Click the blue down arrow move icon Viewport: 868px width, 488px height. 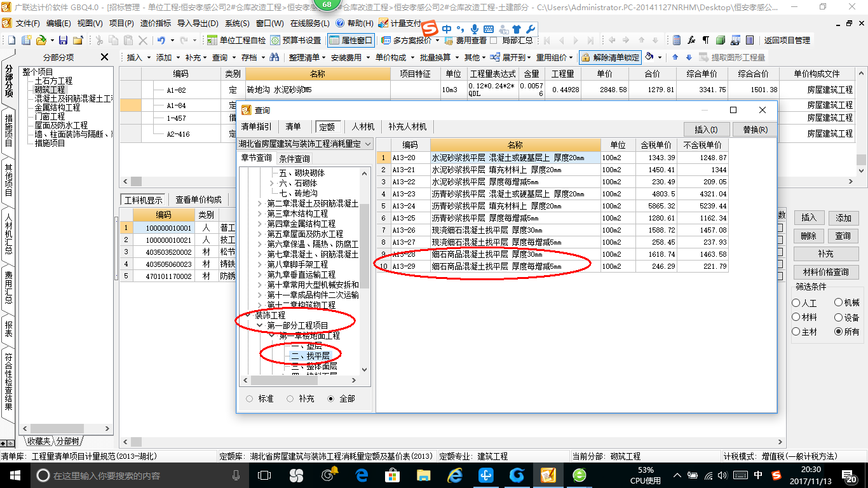(688, 57)
